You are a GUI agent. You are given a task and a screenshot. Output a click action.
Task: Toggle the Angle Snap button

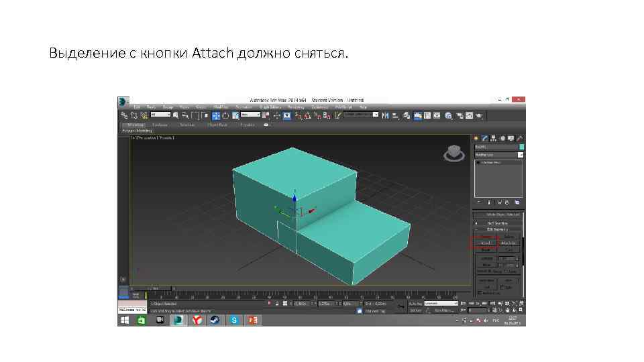pos(308,116)
